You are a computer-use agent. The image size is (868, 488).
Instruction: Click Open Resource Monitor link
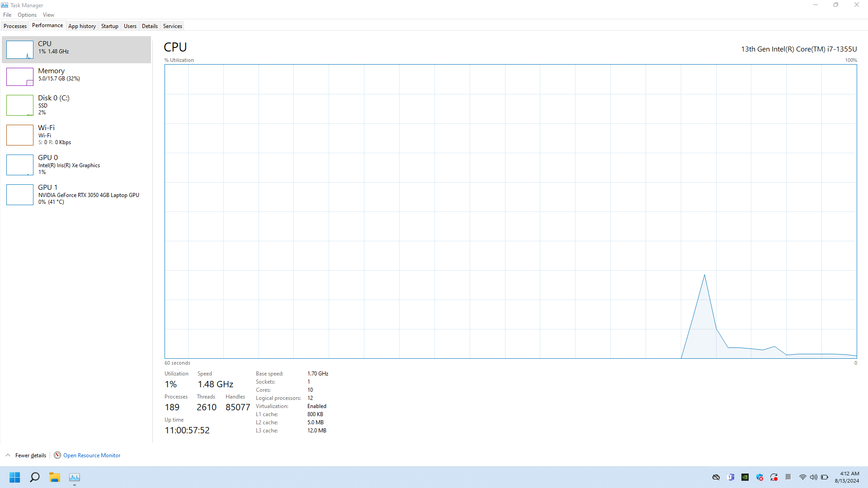click(x=92, y=455)
